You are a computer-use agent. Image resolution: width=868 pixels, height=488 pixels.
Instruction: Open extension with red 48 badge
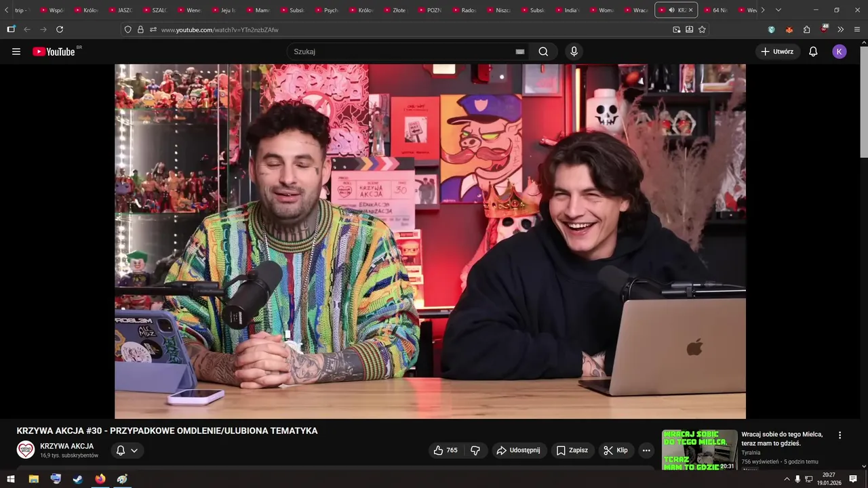824,29
